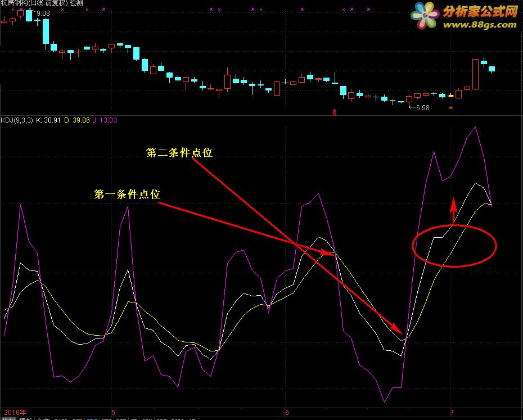Click the 9.08 high price label
This screenshot has height=420, width=523.
pyautogui.click(x=43, y=13)
